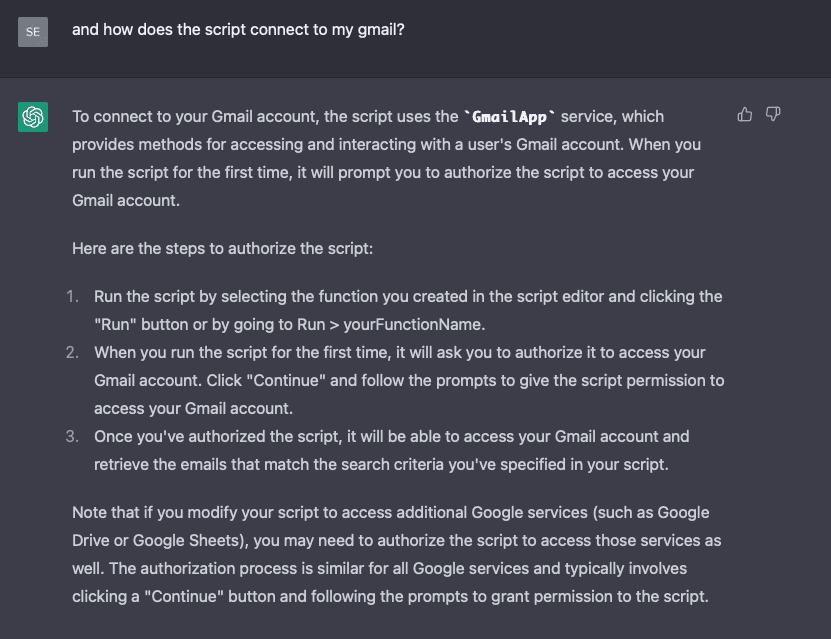Click the thumbs down icon on the response
Viewport: 831px width, 639px height.
(773, 115)
